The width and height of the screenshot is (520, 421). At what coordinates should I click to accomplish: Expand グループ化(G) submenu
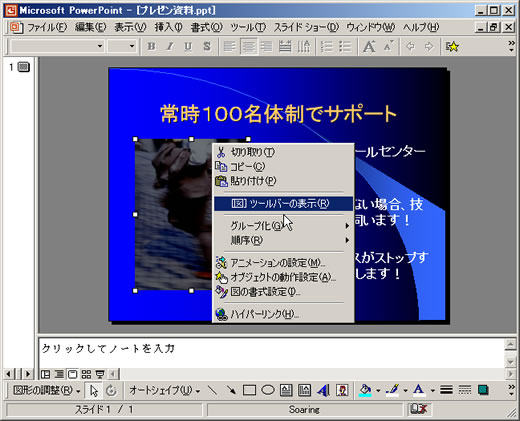[283, 226]
